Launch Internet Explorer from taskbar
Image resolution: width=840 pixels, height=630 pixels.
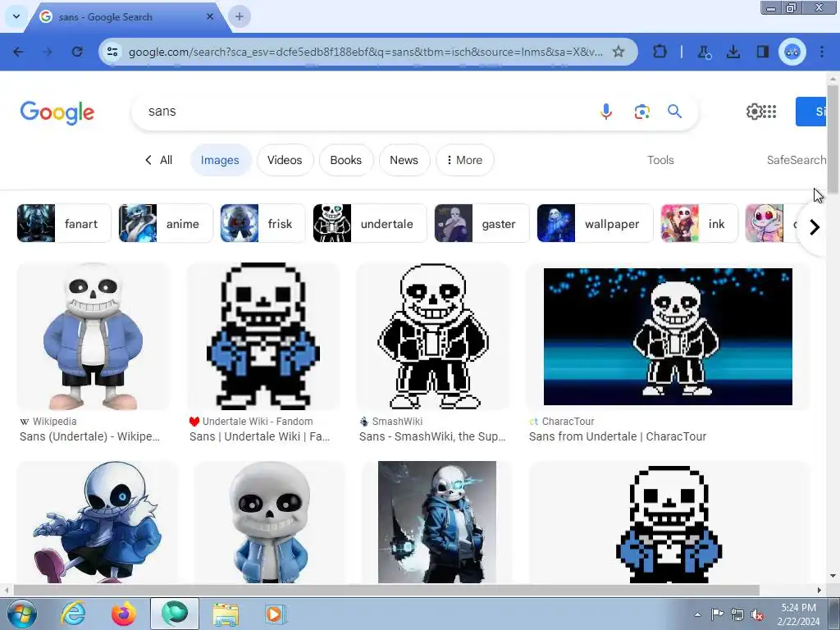click(x=73, y=614)
